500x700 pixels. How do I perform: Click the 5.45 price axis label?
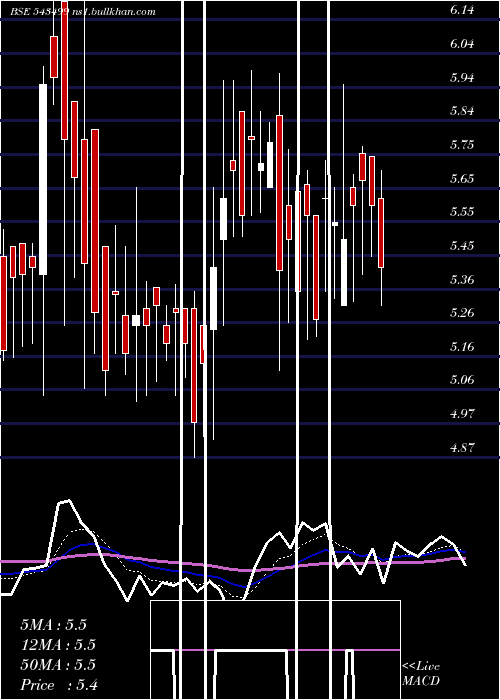click(462, 246)
